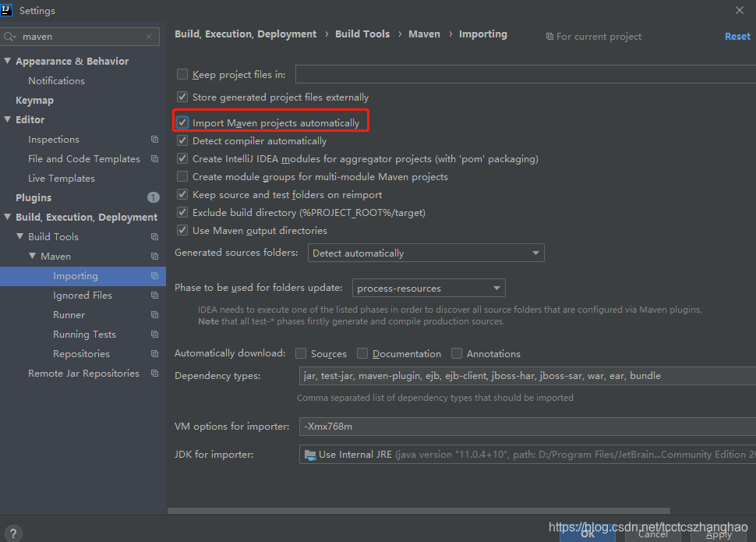Click the Dependency types text field
Viewport: 756px width, 542px height.
pos(528,376)
